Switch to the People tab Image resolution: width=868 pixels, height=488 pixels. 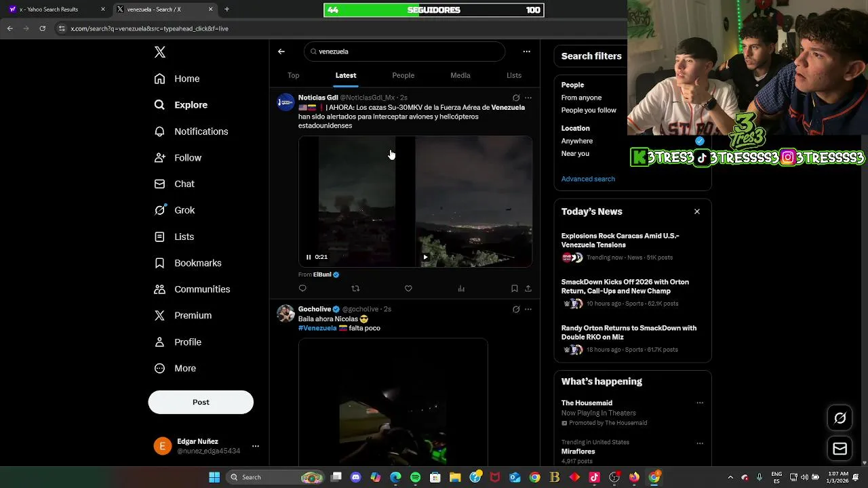(403, 75)
